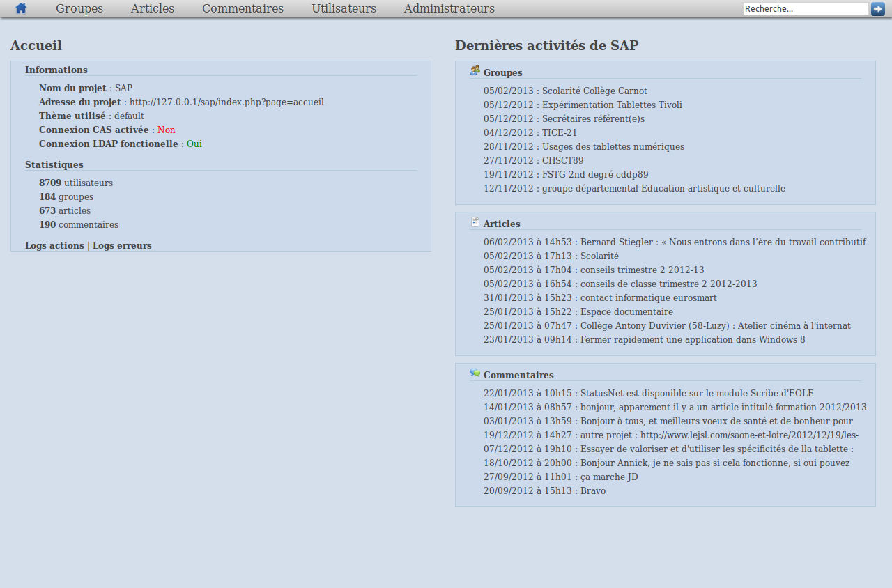Click the home icon in the navigation bar
892x588 pixels.
(x=20, y=8)
